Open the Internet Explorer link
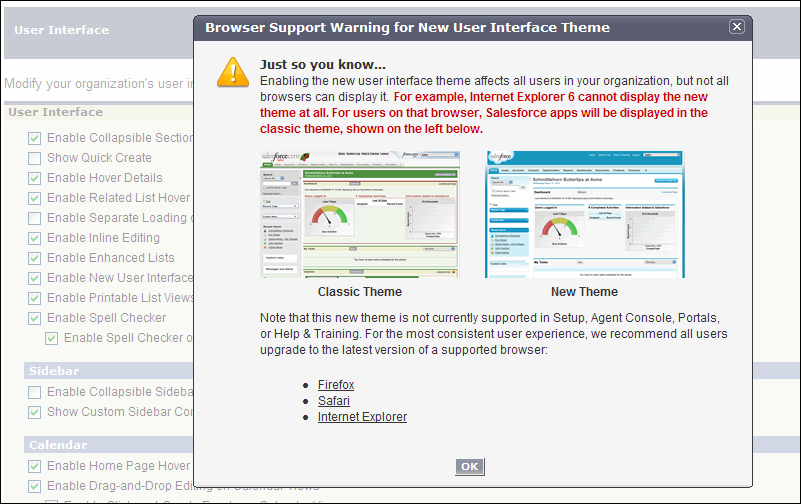This screenshot has width=801, height=504. coord(362,417)
